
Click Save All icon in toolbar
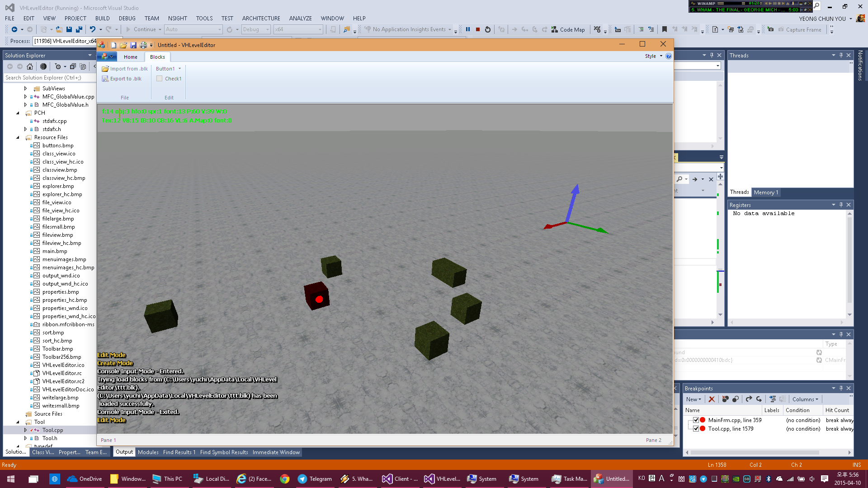coord(79,29)
